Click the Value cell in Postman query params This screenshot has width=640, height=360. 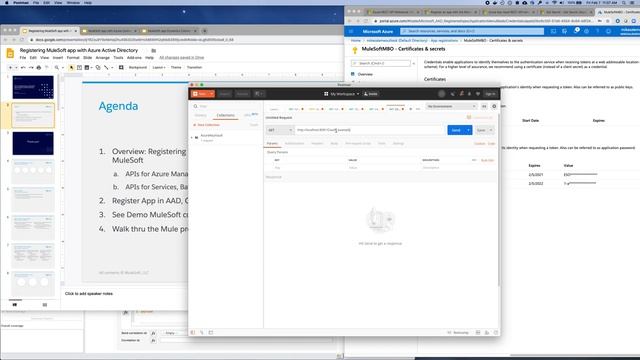pyautogui.click(x=384, y=168)
